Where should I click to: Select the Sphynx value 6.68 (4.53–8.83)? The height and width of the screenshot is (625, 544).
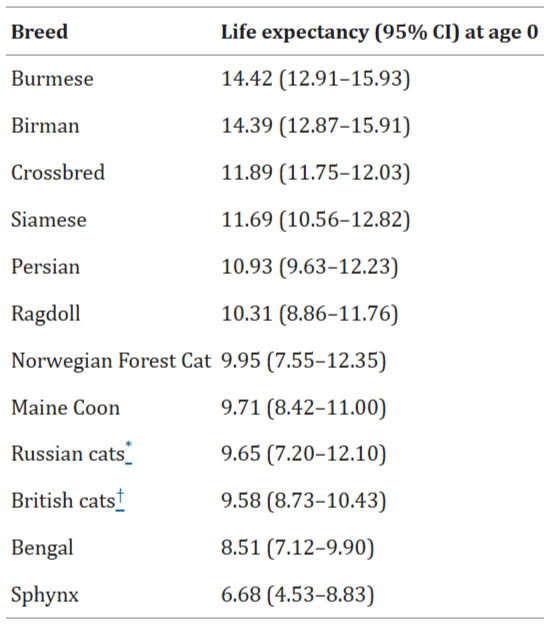(298, 595)
